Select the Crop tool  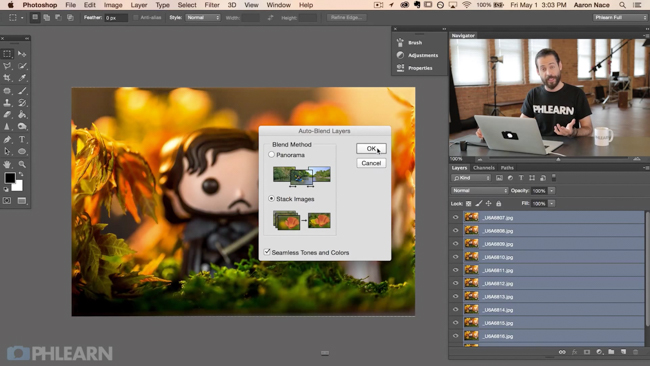[7, 78]
